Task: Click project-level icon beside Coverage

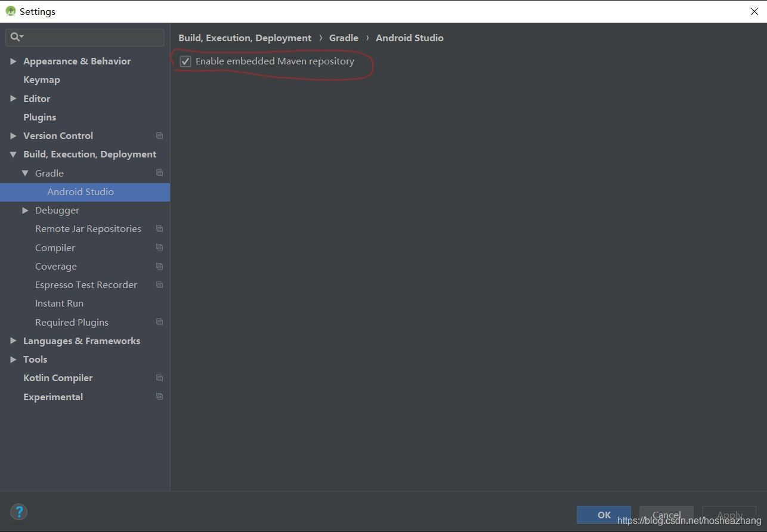Action: click(x=159, y=267)
